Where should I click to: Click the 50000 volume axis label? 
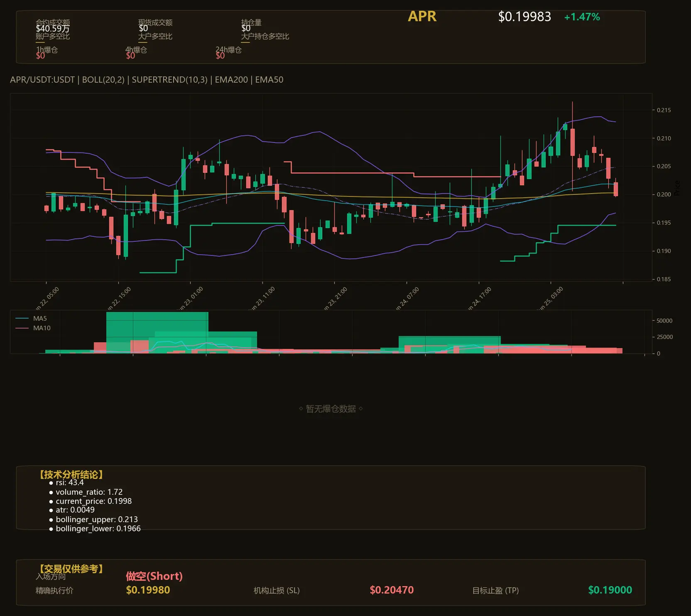(x=664, y=321)
